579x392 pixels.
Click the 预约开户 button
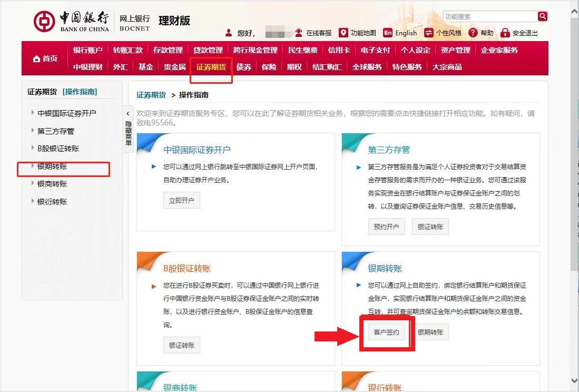[386, 227]
